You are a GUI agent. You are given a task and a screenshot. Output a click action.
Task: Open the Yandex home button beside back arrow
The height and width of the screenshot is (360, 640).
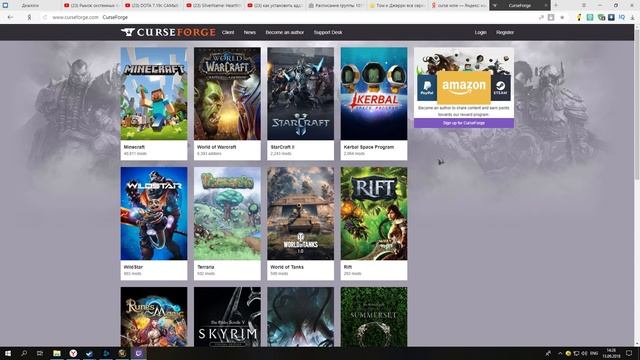point(29,17)
